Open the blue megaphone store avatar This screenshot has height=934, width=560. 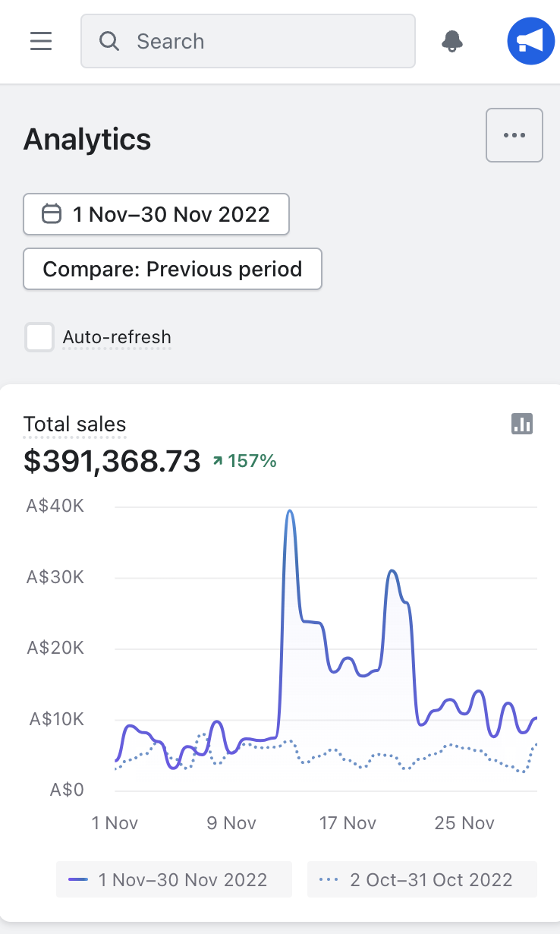[530, 41]
